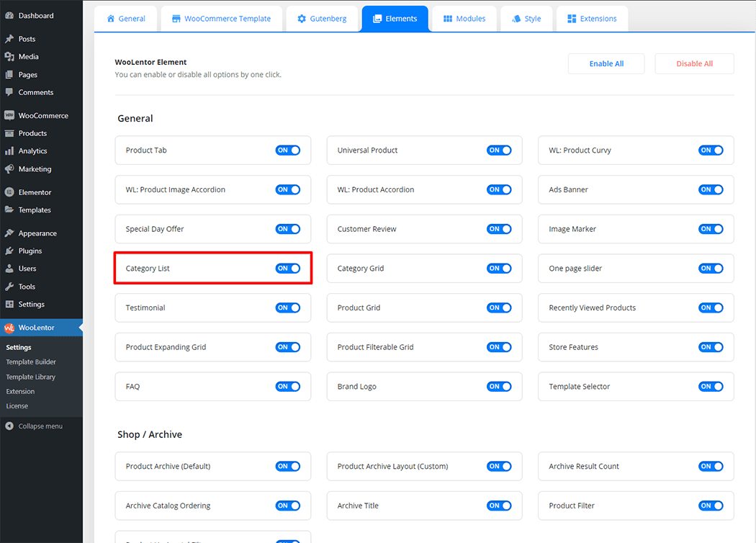Click the Elementor icon in the sidebar
Screen dimensions: 756x543
9,192
